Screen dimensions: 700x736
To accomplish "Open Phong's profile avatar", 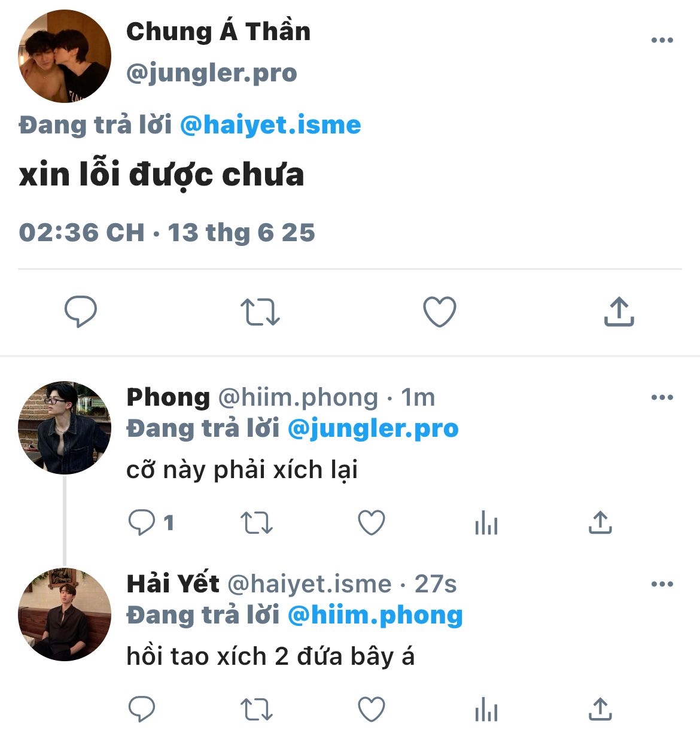I will pyautogui.click(x=65, y=428).
